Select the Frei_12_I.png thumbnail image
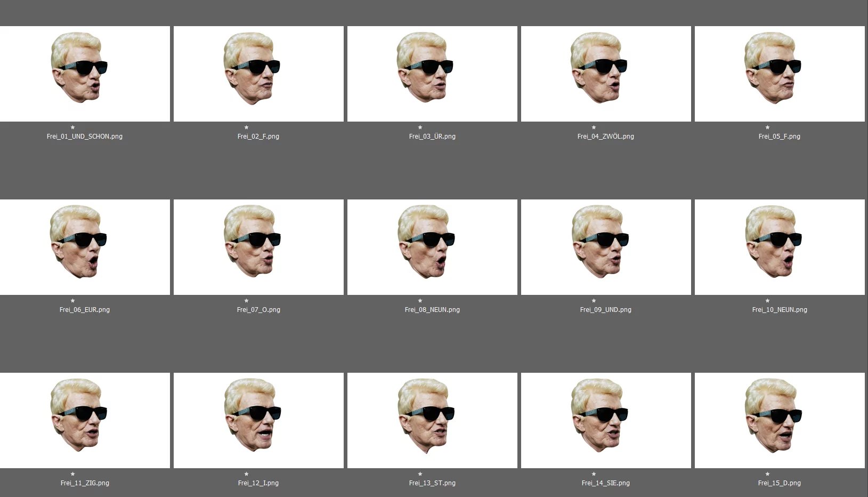The width and height of the screenshot is (868, 497). 258,420
